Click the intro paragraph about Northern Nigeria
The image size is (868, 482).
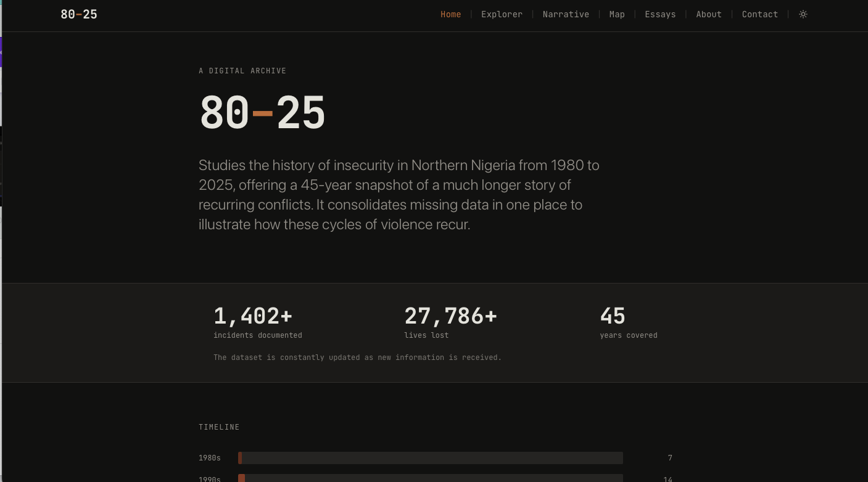pos(399,195)
